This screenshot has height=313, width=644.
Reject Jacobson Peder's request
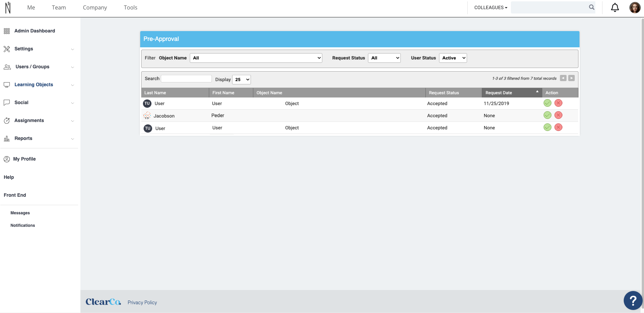559,115
